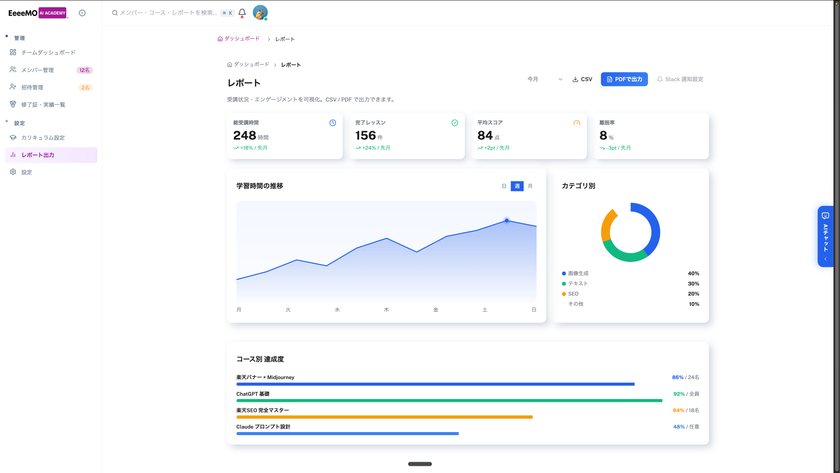
Task: Open メンバー管理 in the sidebar
Action: (x=51, y=70)
